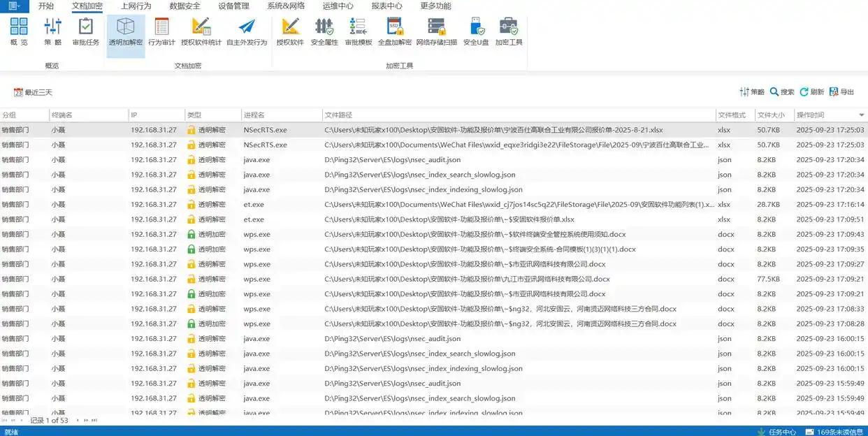Open the application menu button at top-left
The image size is (868, 436).
(x=13, y=6)
